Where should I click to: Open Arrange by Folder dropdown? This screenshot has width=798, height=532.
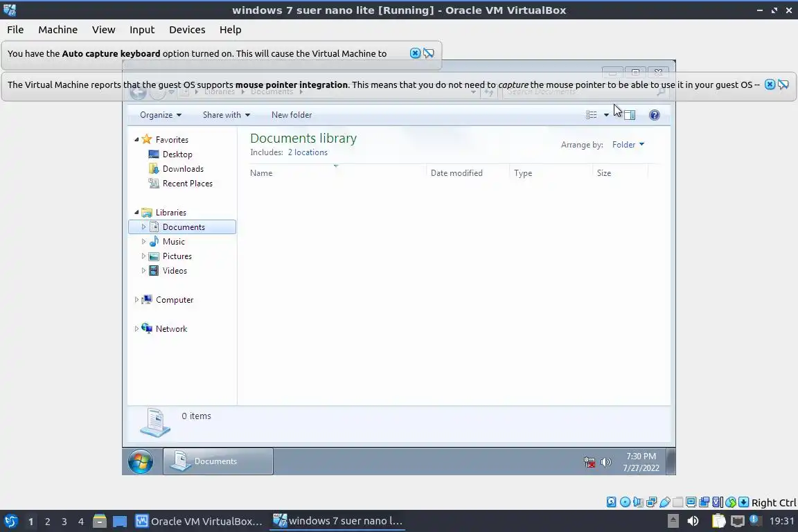(628, 145)
